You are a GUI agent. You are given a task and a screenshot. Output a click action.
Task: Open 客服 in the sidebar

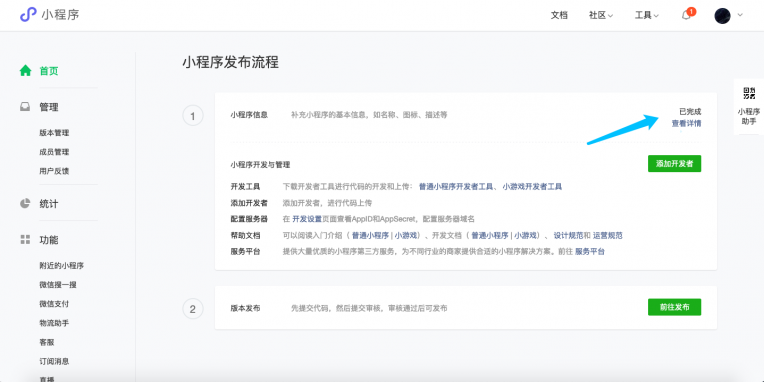click(x=47, y=342)
